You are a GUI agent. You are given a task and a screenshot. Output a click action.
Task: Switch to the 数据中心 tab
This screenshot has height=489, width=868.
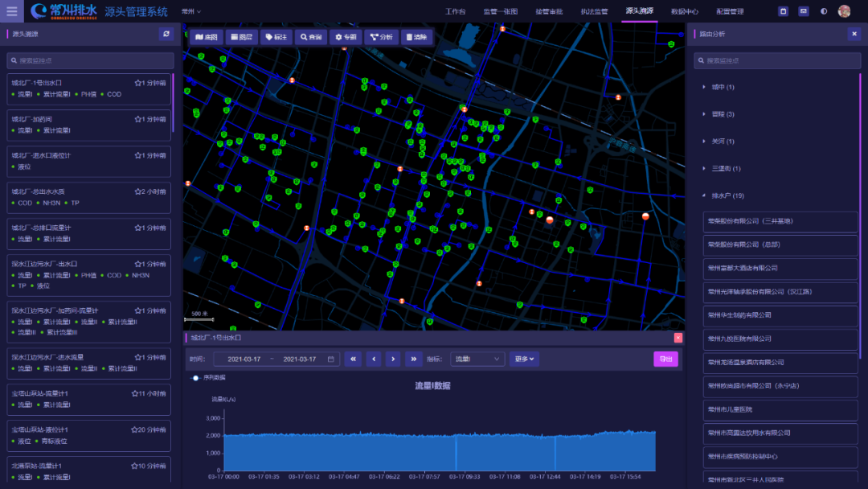point(685,11)
